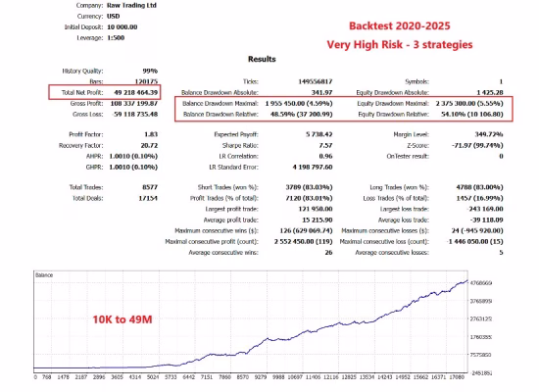Click the Very High Risk - 3 strategies text

[x=400, y=45]
